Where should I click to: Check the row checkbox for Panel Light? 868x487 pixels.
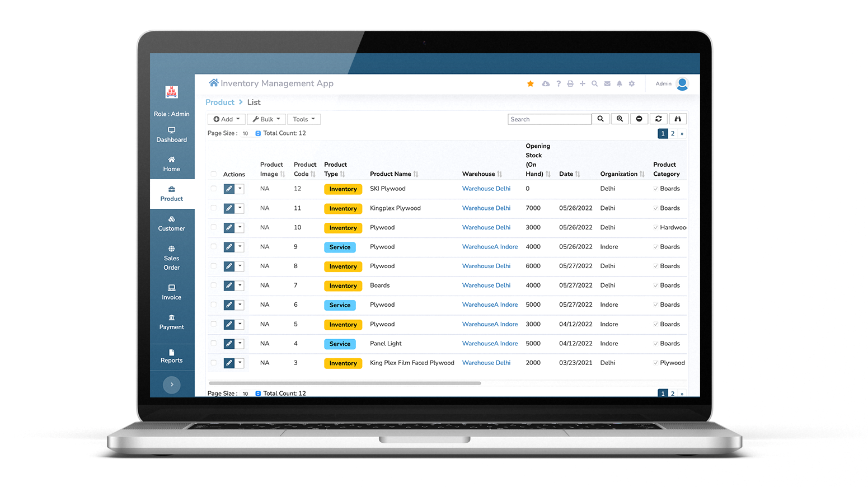213,344
